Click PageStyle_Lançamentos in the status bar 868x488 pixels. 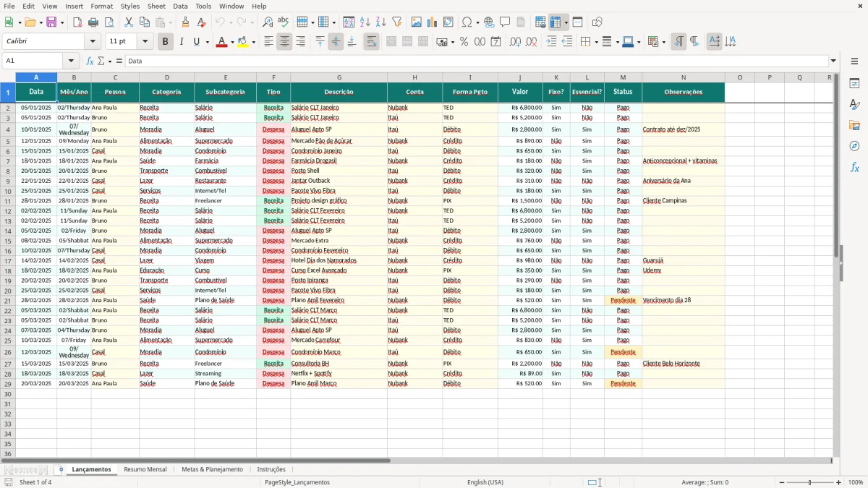point(297,482)
